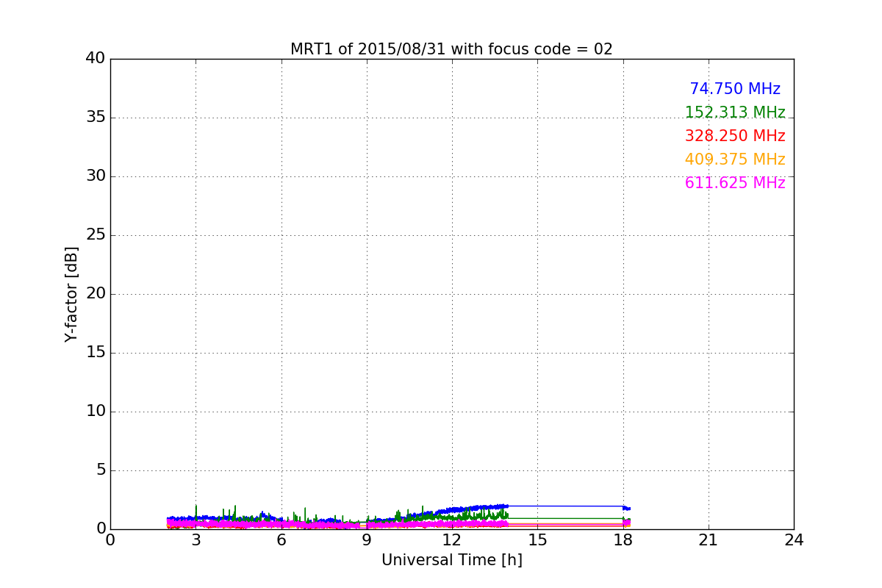The image size is (882, 588).
Task: Click the y-axis tick label 35
Action: pyautogui.click(x=96, y=118)
